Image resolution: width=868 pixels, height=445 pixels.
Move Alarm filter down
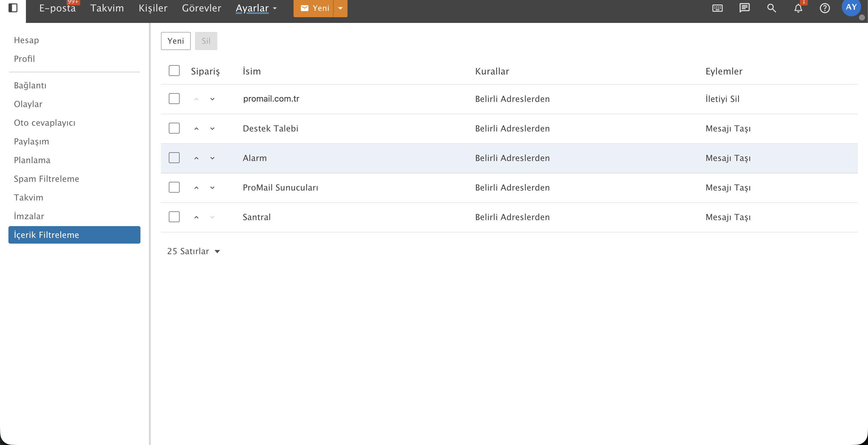click(212, 158)
